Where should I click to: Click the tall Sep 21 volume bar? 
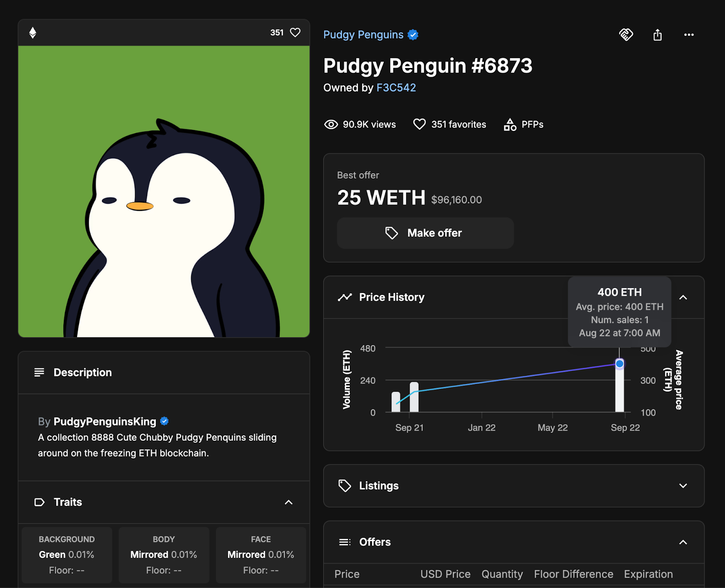[414, 397]
